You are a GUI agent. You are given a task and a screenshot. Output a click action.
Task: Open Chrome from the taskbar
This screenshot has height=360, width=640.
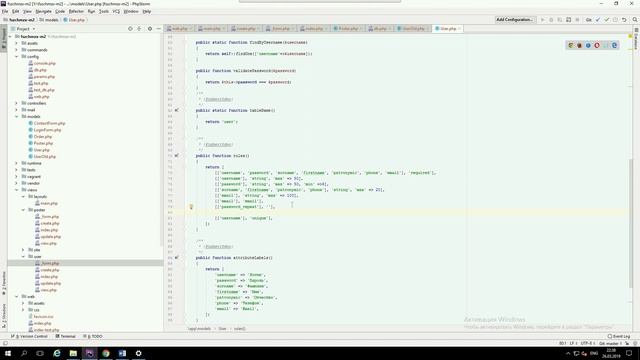[106, 353]
